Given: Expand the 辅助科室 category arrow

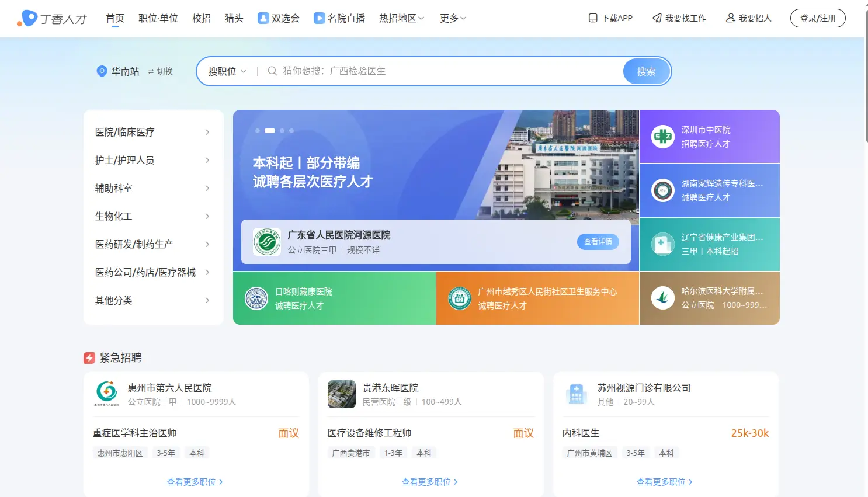Looking at the screenshot, I should coord(207,188).
